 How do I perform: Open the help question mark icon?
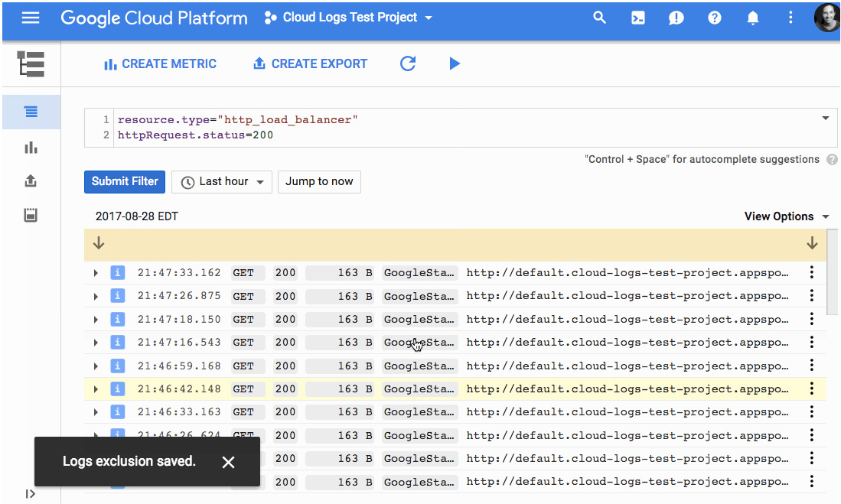715,18
